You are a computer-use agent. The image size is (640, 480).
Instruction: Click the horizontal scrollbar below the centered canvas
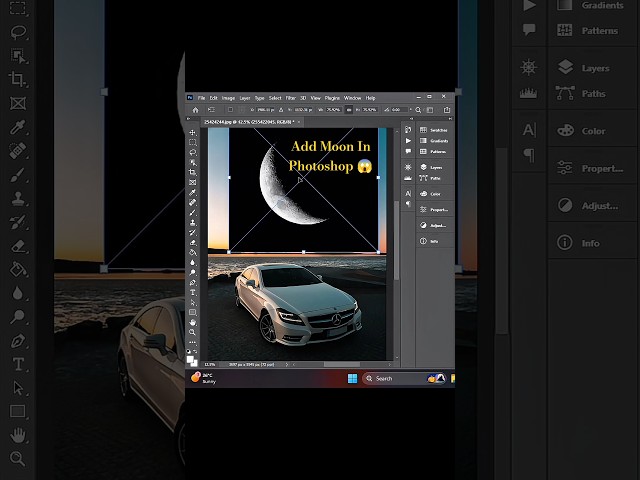tap(342, 364)
